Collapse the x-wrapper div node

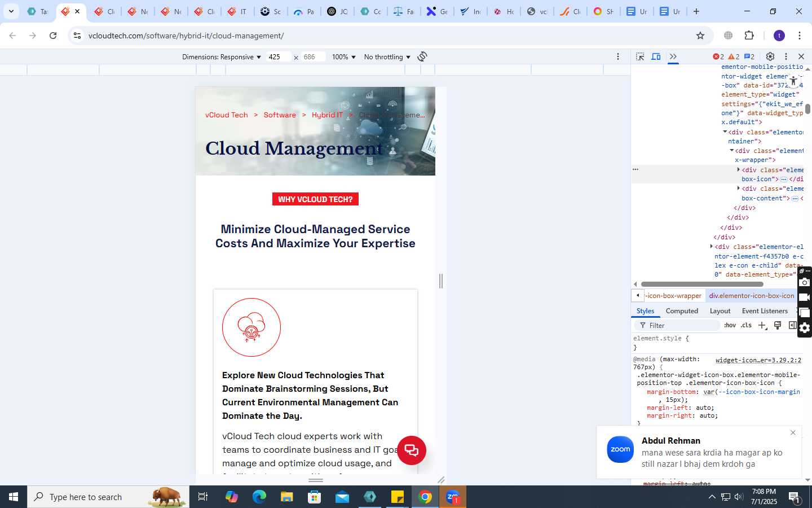point(731,150)
